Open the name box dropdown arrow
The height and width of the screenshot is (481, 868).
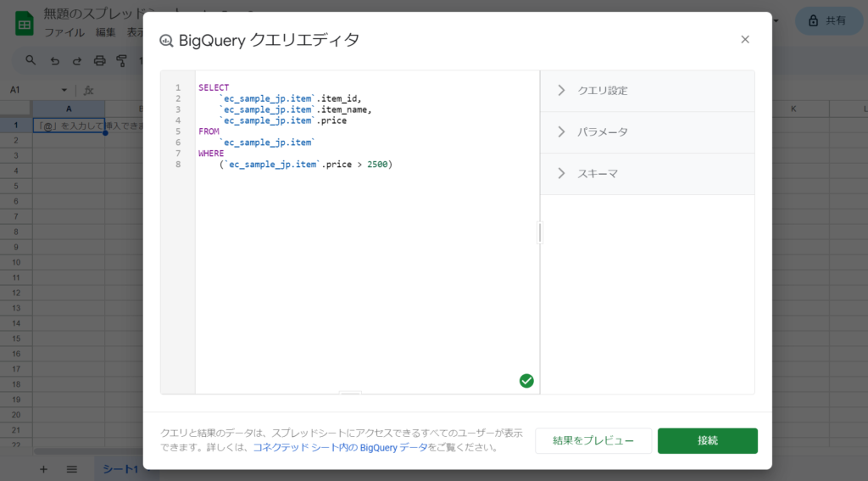tap(64, 90)
